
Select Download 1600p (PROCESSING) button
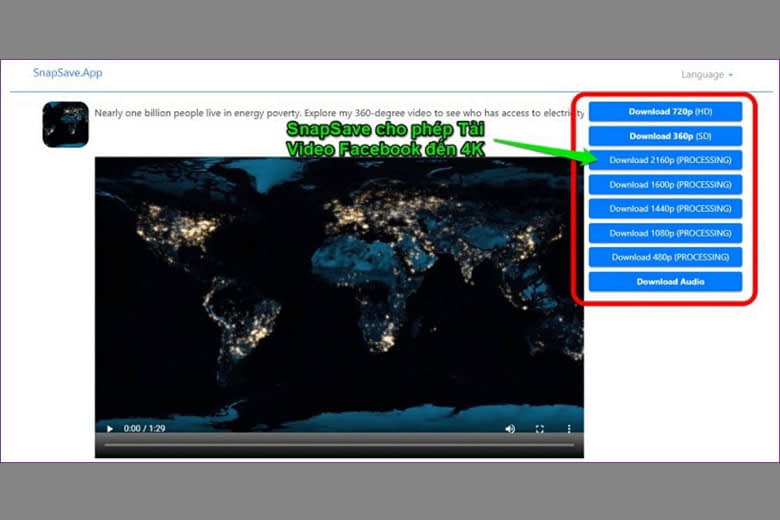tap(665, 185)
